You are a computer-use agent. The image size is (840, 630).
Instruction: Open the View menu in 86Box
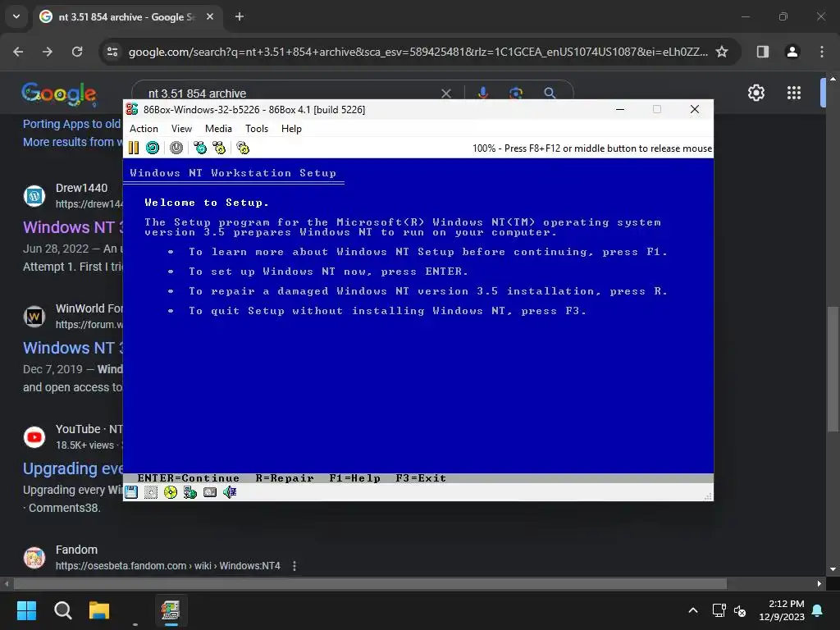click(x=181, y=129)
